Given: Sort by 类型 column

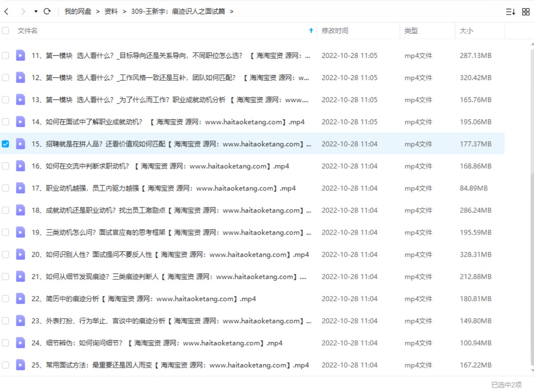Looking at the screenshot, I should click(x=411, y=30).
